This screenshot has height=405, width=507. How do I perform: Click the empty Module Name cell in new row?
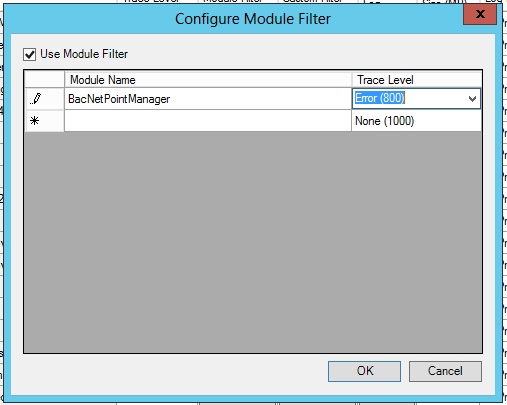click(x=208, y=121)
